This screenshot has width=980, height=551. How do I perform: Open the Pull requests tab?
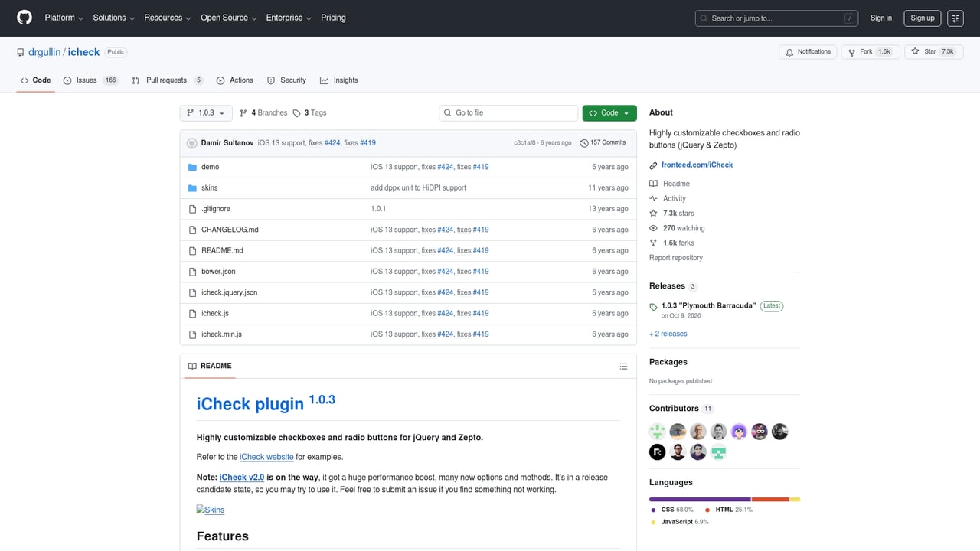pos(166,80)
